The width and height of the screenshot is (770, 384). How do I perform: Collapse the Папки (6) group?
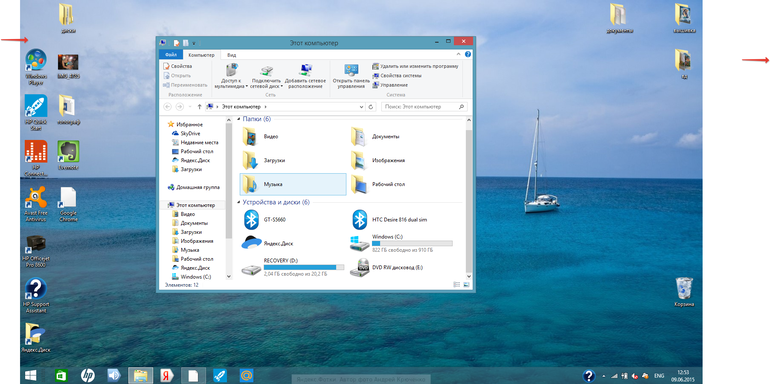coord(240,119)
